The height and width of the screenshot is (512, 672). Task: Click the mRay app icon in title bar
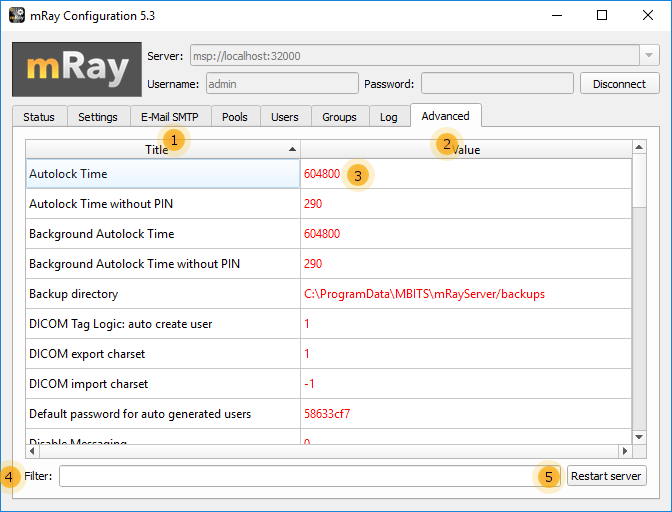[17, 15]
